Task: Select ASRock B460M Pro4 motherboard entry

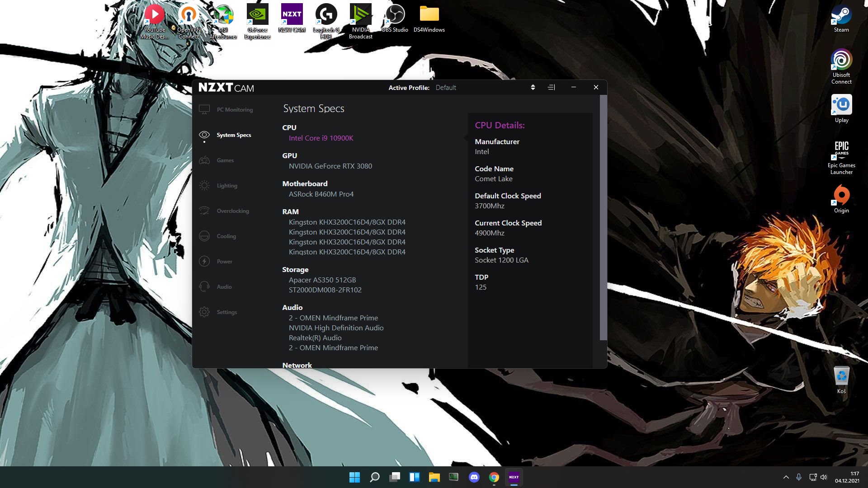Action: [321, 194]
